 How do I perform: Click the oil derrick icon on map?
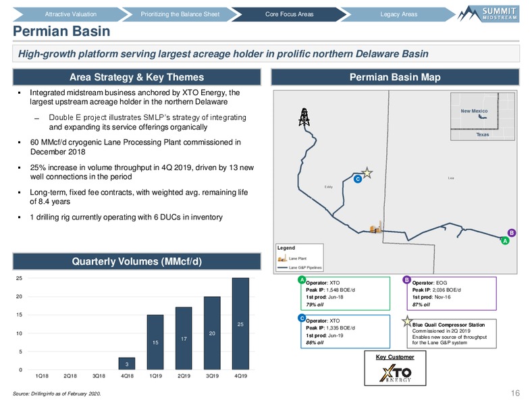click(304, 117)
